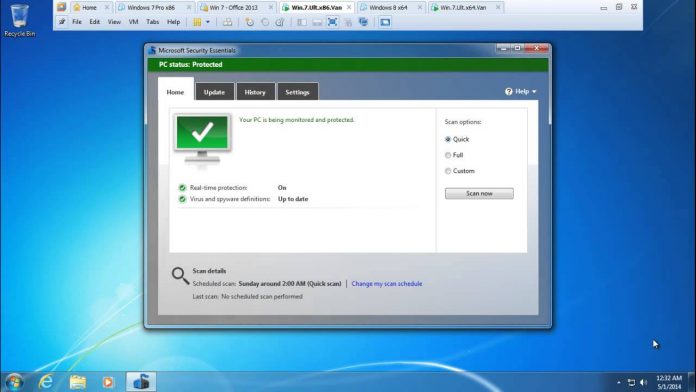Click the Scan now button
Viewport: 696px width, 392px height.
point(479,194)
